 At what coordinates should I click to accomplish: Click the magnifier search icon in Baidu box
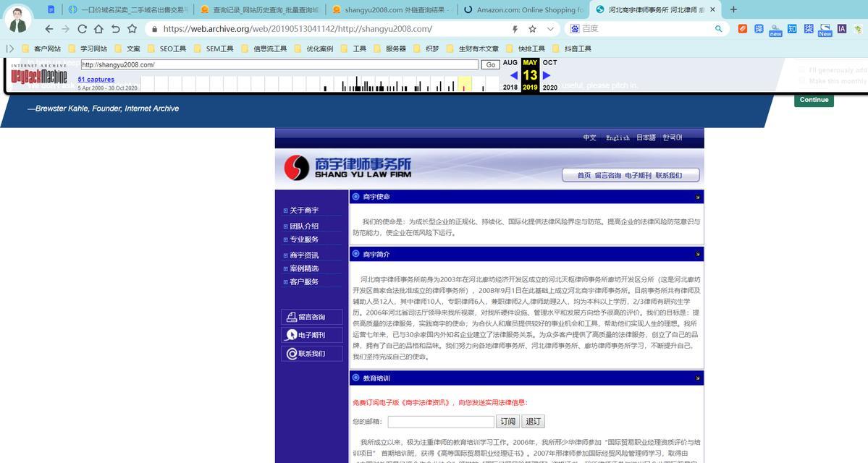pos(718,29)
